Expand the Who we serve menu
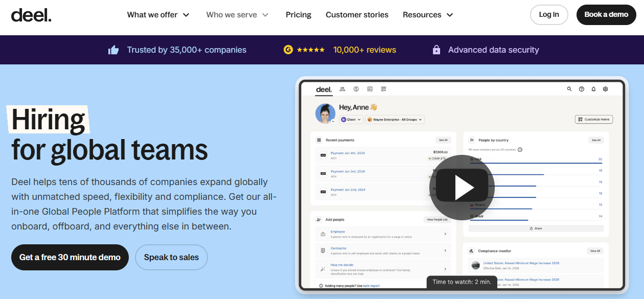The height and width of the screenshot is (299, 644). click(238, 15)
